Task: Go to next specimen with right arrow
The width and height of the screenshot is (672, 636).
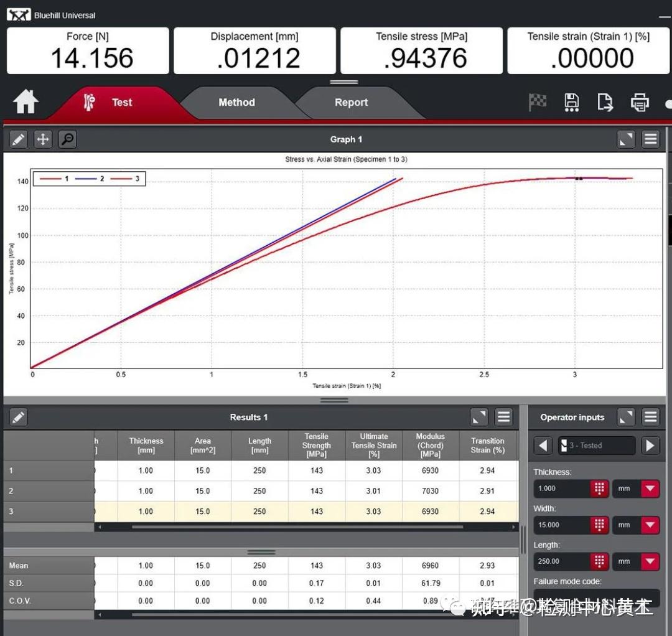Action: 650,446
